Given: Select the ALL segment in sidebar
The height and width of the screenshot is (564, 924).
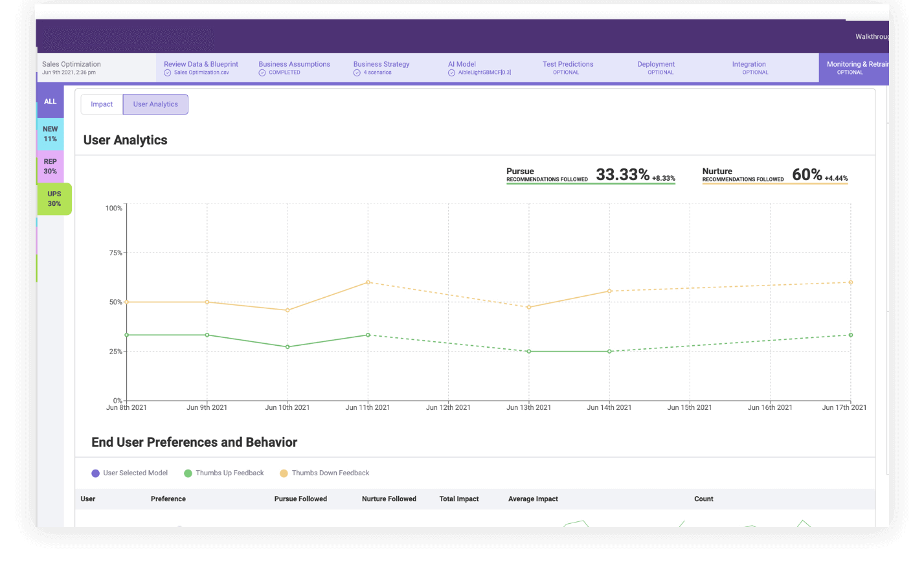Looking at the screenshot, I should (x=50, y=102).
